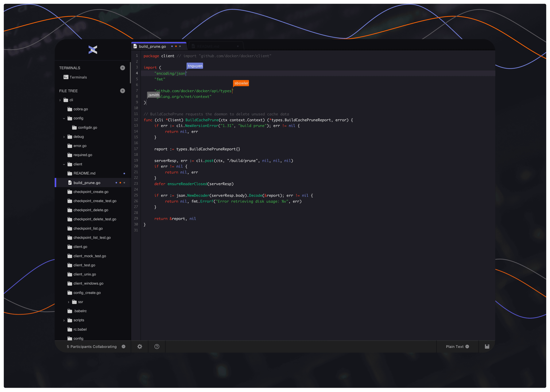Click the save disk icon
Screen dimensions: 550x392
[487, 347]
